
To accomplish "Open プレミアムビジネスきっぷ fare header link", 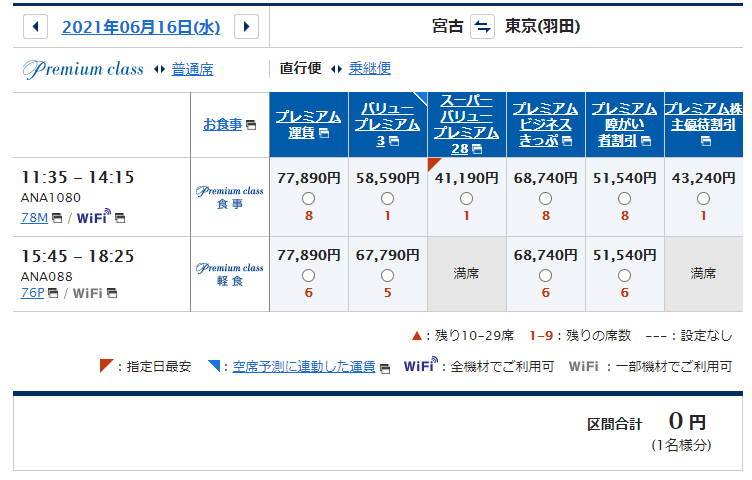I will click(x=545, y=124).
